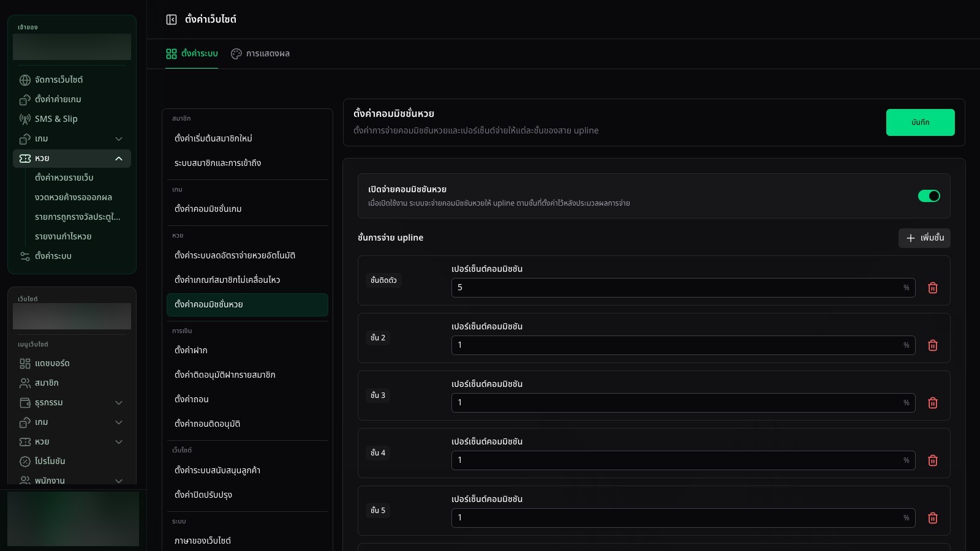Click the แดชบอร์ด grid icon
This screenshot has width=980, height=551.
click(x=25, y=364)
